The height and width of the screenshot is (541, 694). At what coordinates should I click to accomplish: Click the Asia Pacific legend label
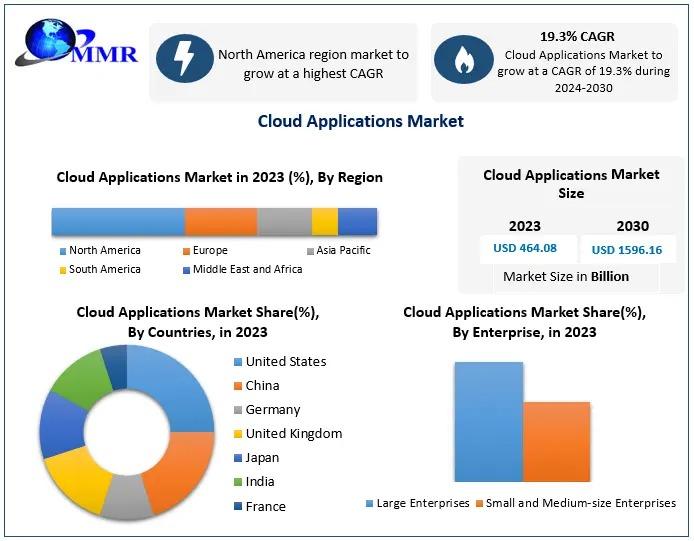[x=343, y=251]
